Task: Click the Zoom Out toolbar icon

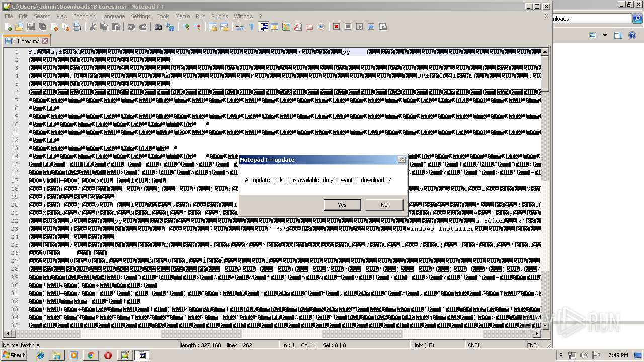Action: click(197, 27)
